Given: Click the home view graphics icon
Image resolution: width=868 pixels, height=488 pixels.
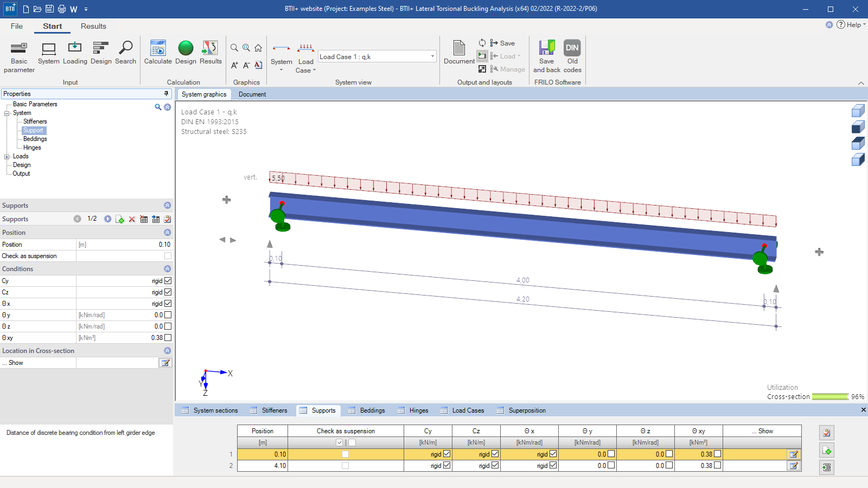Looking at the screenshot, I should 258,48.
